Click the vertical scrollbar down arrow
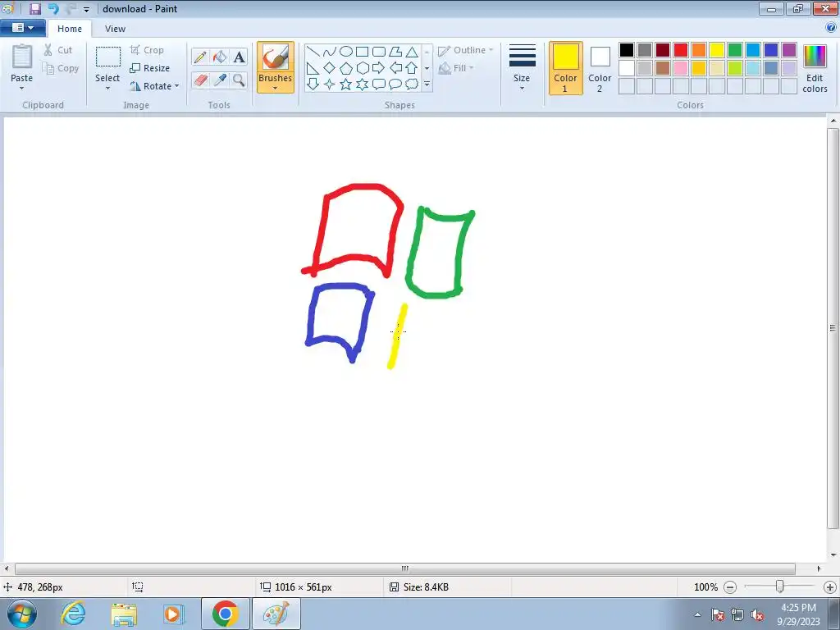Image resolution: width=840 pixels, height=630 pixels. pyautogui.click(x=833, y=555)
